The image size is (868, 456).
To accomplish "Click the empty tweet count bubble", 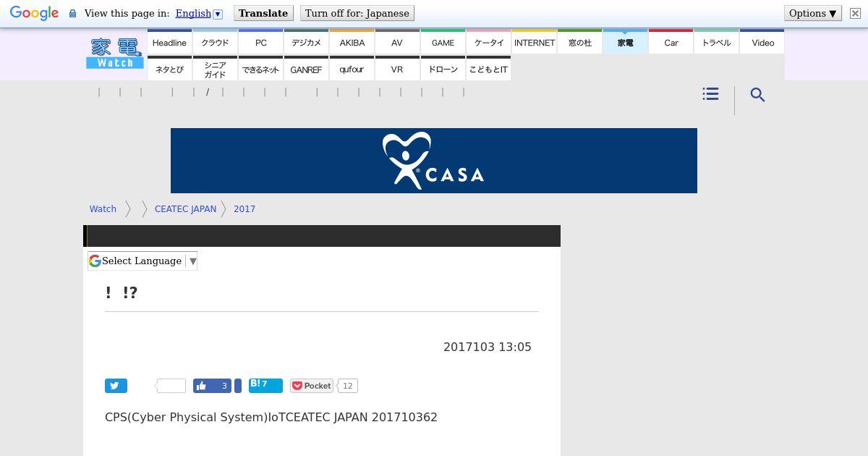I will (171, 386).
